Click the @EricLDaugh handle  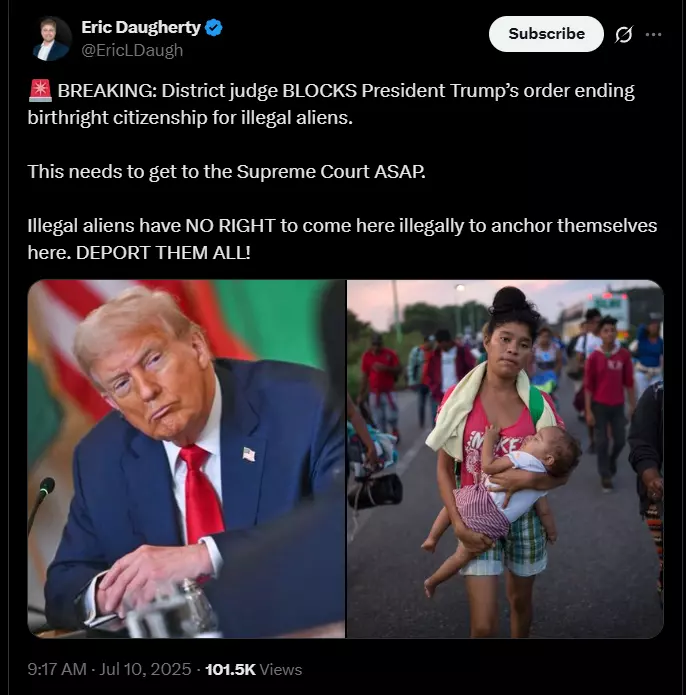coord(132,50)
